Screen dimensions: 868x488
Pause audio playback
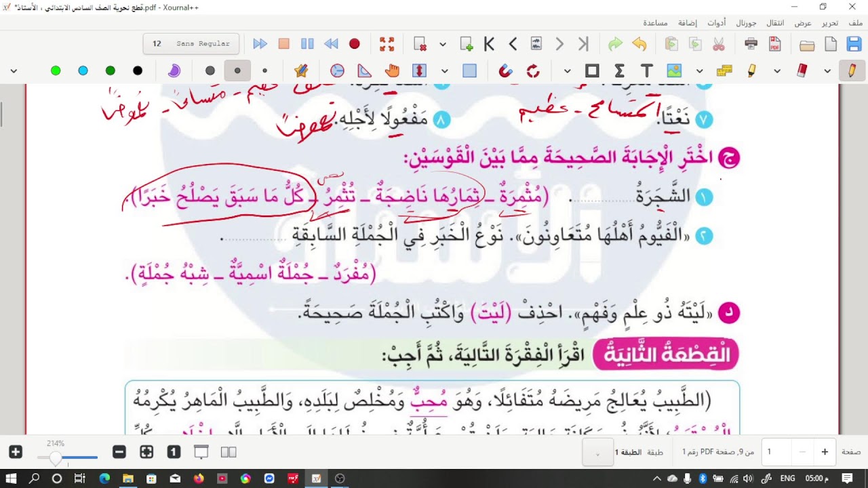click(307, 44)
